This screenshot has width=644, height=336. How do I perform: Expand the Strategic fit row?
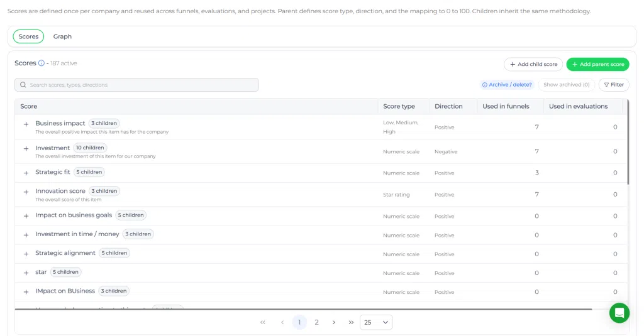point(26,173)
